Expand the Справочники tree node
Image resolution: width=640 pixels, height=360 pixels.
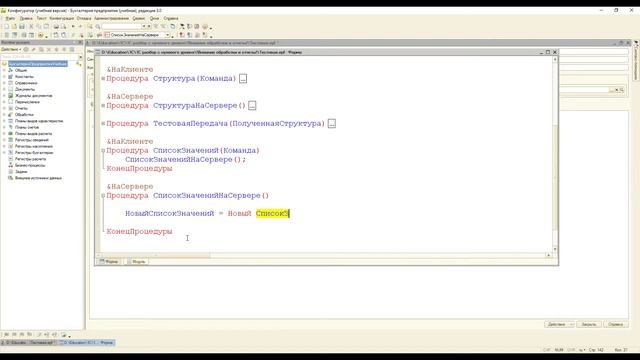click(4, 83)
